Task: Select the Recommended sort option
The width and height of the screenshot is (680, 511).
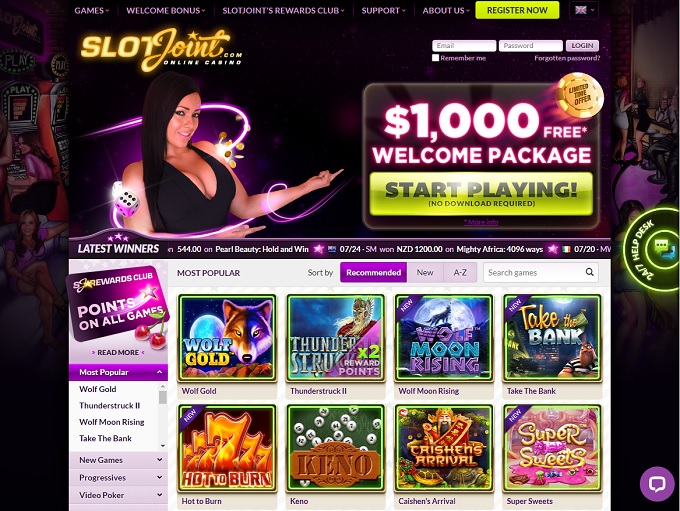Action: tap(373, 272)
